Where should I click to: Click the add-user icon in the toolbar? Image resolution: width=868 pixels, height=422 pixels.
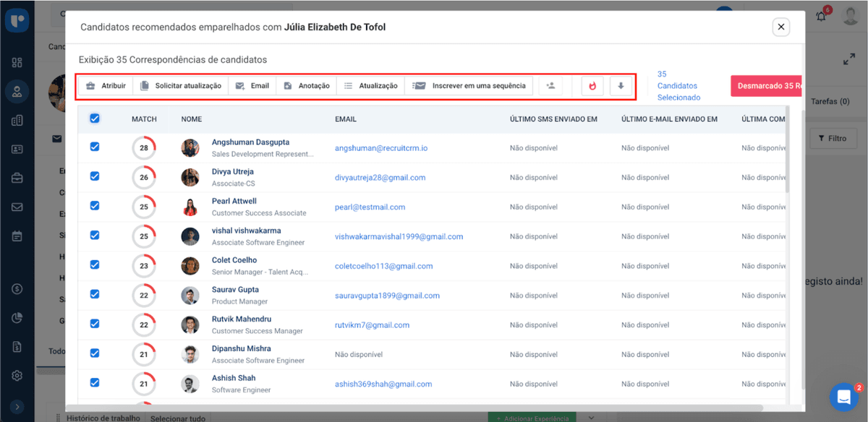pos(550,86)
